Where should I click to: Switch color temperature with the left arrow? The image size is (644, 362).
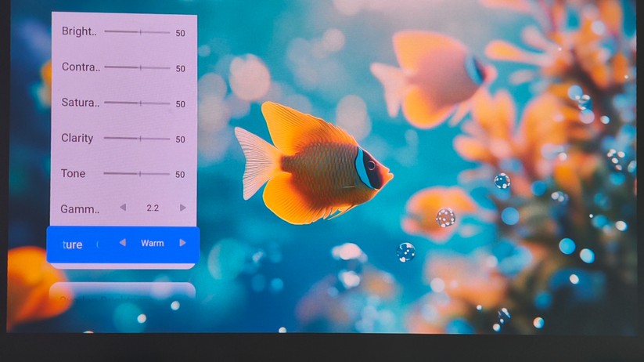tap(122, 243)
